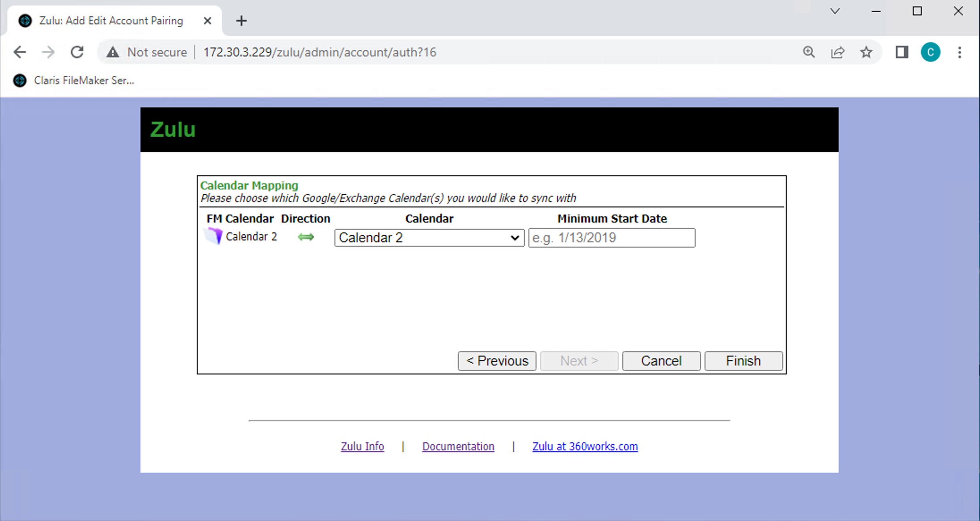Open the browser side panel
Viewport: 980px width, 521px height.
902,52
